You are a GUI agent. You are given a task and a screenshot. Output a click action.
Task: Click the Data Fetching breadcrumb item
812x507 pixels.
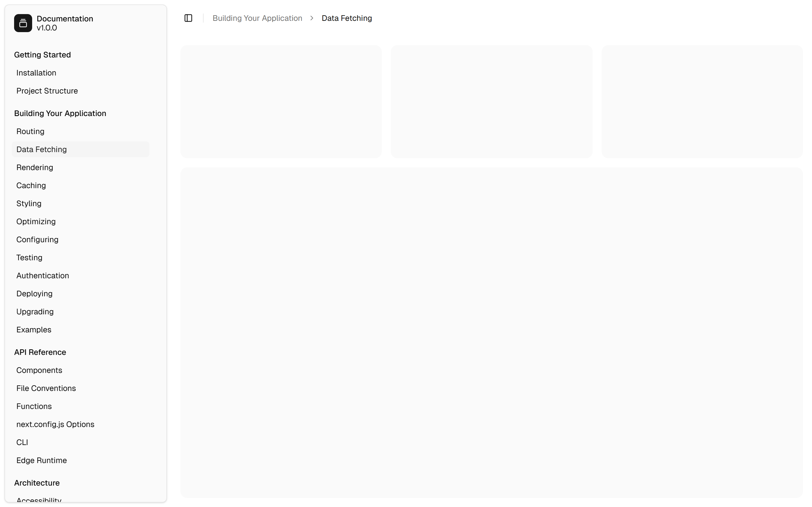tap(346, 18)
